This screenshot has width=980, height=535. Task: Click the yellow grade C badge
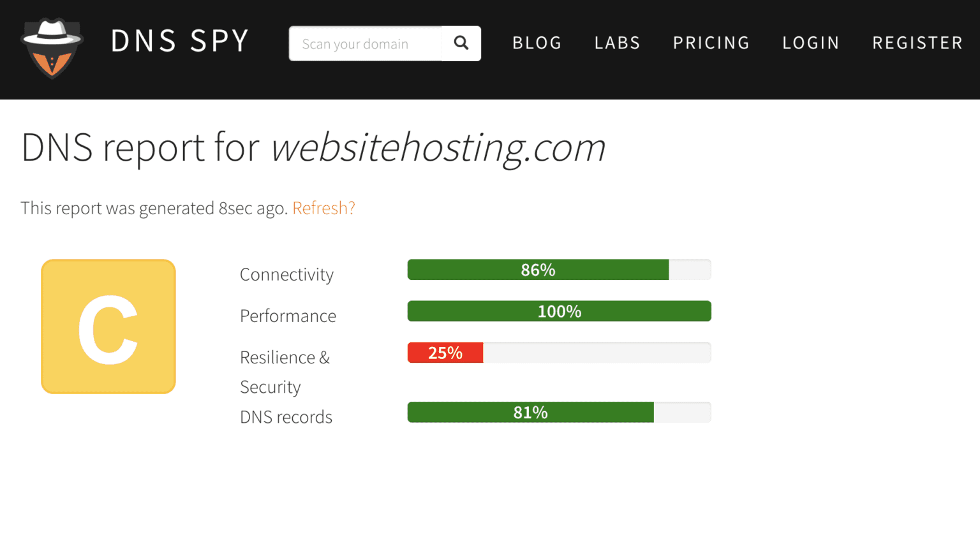point(108,326)
